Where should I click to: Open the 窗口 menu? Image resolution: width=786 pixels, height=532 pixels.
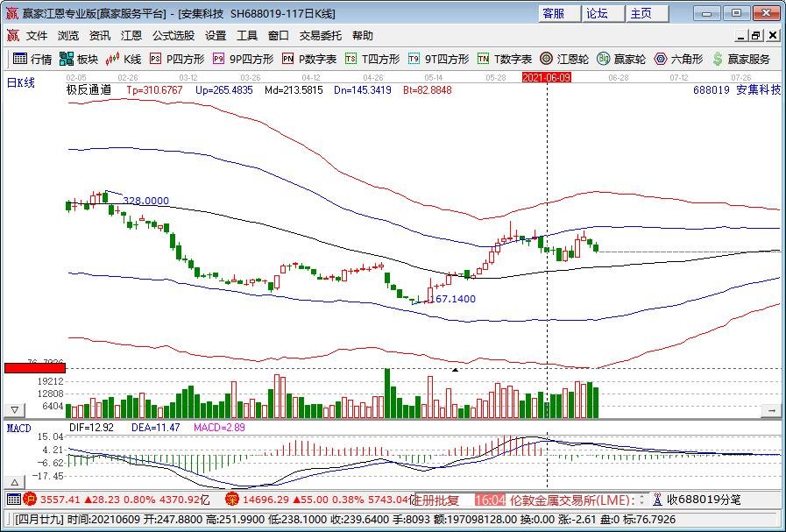tap(279, 36)
